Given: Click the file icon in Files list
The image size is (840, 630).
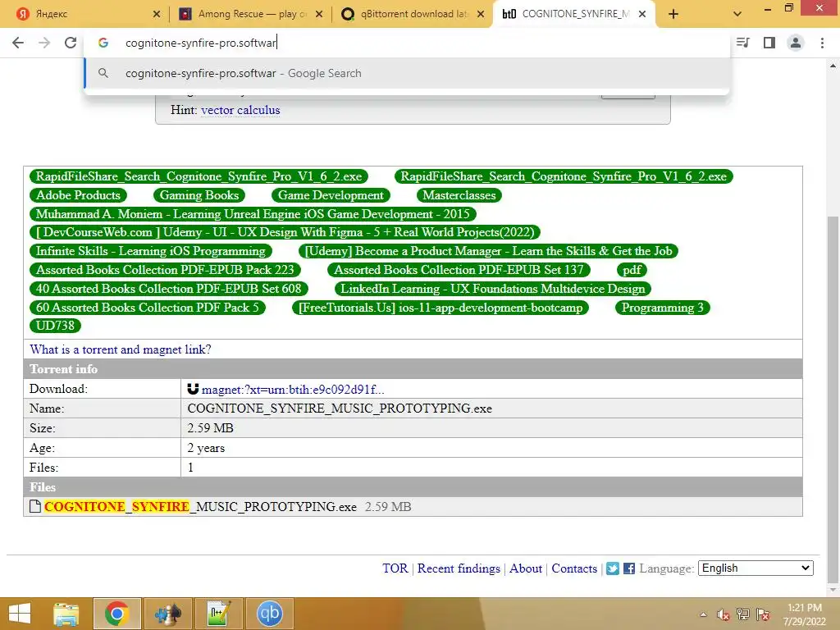Looking at the screenshot, I should click(x=35, y=506).
